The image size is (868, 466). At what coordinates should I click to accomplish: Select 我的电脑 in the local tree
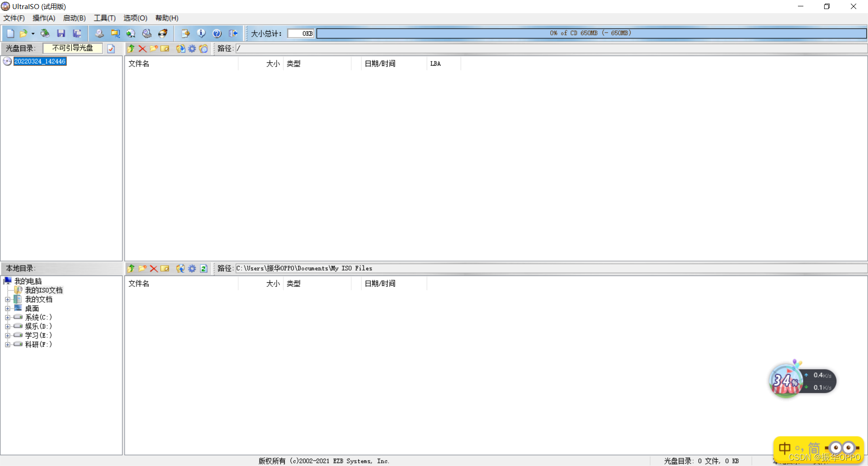pyautogui.click(x=28, y=281)
